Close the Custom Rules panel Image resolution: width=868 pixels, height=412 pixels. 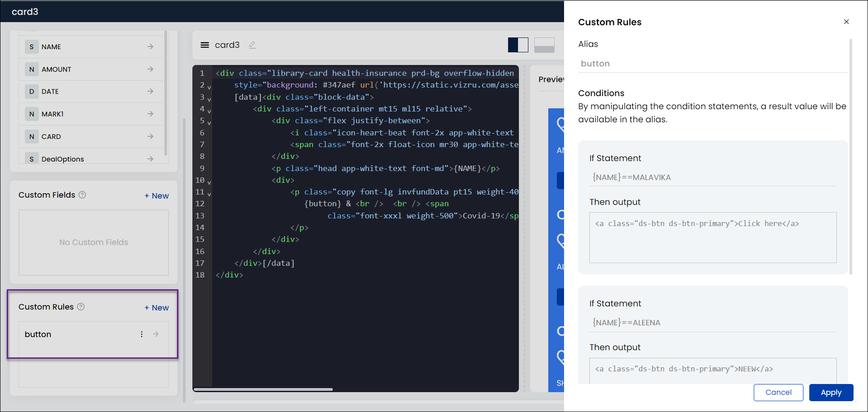click(846, 22)
